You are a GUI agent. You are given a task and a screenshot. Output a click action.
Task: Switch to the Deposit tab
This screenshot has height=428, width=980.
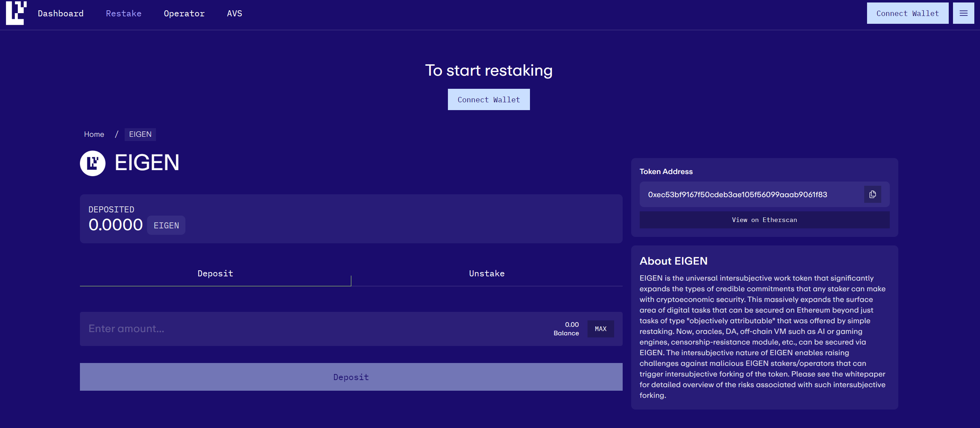(x=215, y=273)
